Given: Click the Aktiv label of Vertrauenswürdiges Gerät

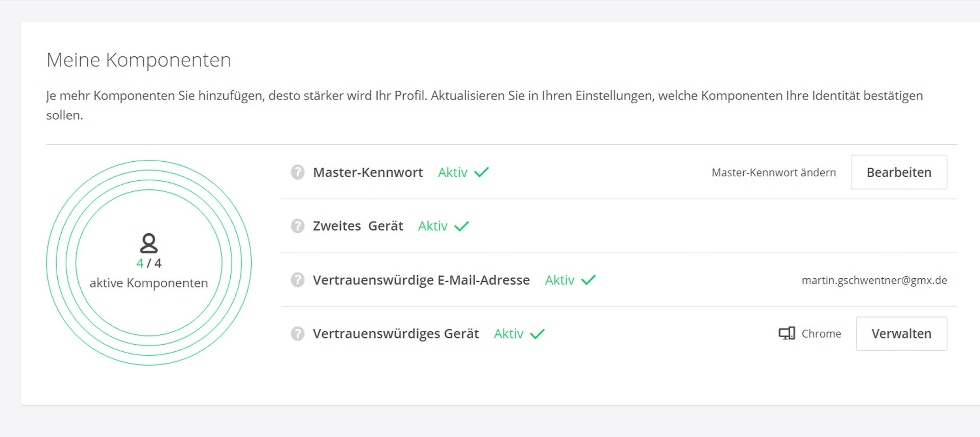Looking at the screenshot, I should tap(508, 333).
